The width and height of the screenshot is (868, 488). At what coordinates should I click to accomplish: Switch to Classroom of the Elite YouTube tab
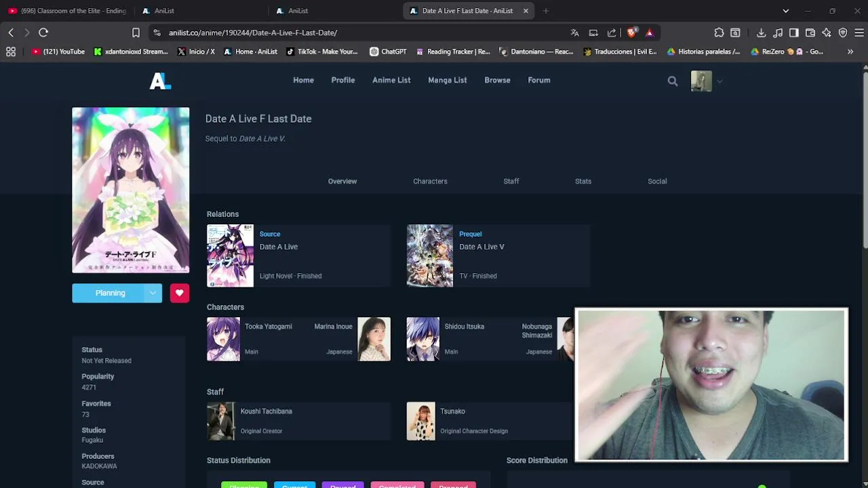[68, 11]
